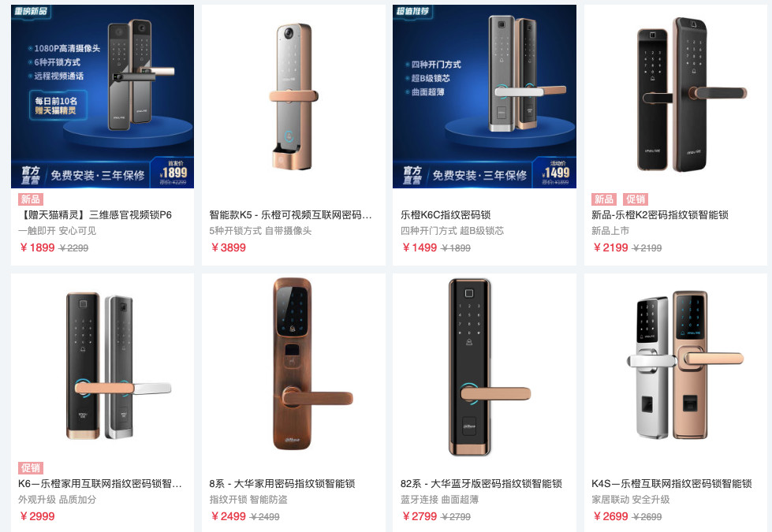The image size is (772, 532).
Task: Click the 8系 - 大华家用密码指纹锁智能锁 title
Action: pyautogui.click(x=282, y=484)
